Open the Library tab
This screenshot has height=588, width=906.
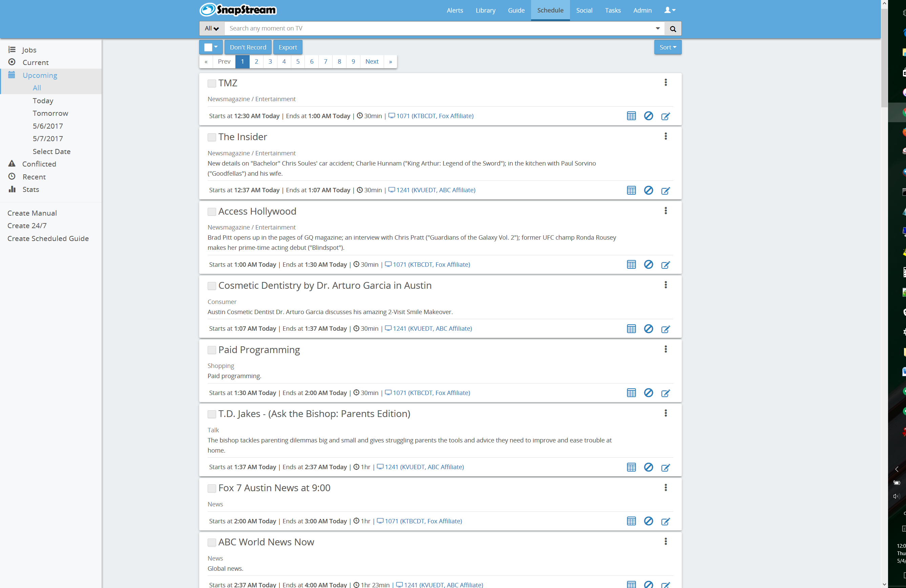click(485, 10)
